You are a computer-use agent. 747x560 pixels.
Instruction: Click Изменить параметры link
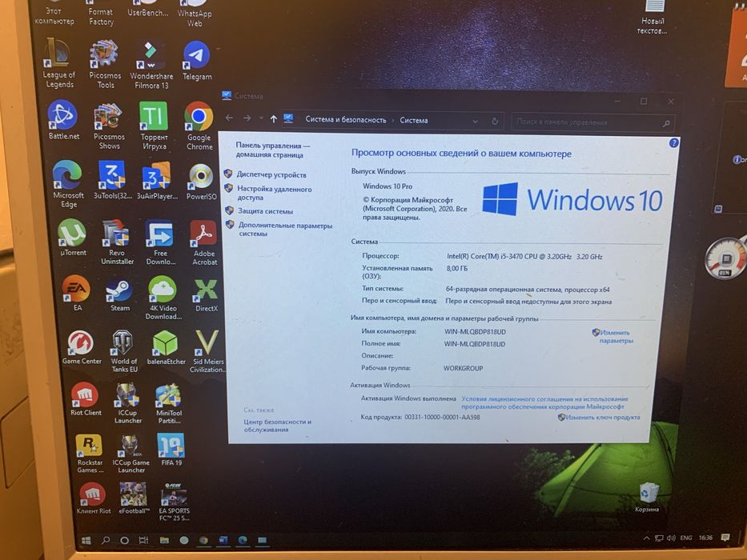click(615, 336)
